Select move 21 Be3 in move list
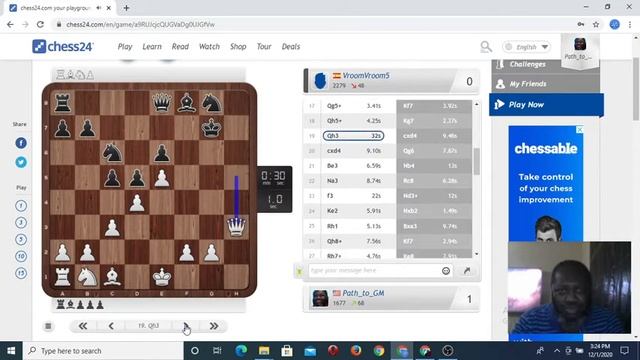This screenshot has width=640, height=360. (x=353, y=166)
